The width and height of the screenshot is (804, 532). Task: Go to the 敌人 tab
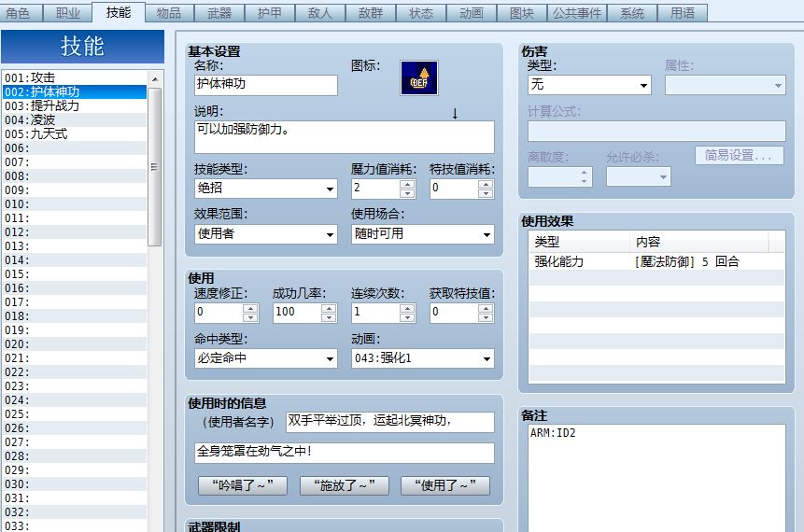click(320, 13)
